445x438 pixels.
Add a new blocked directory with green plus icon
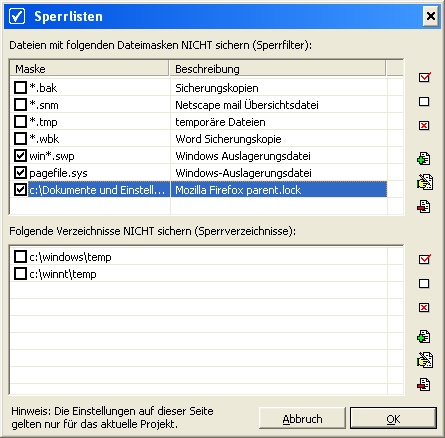424,336
